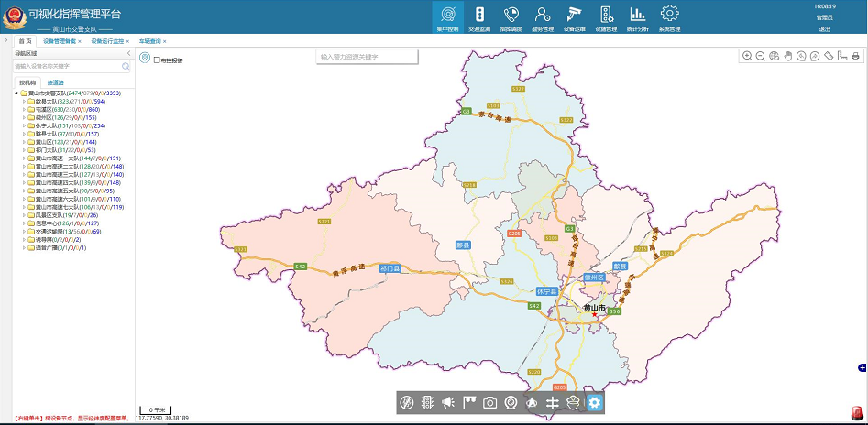Click the map zoom-out magnifier tool

[761, 56]
